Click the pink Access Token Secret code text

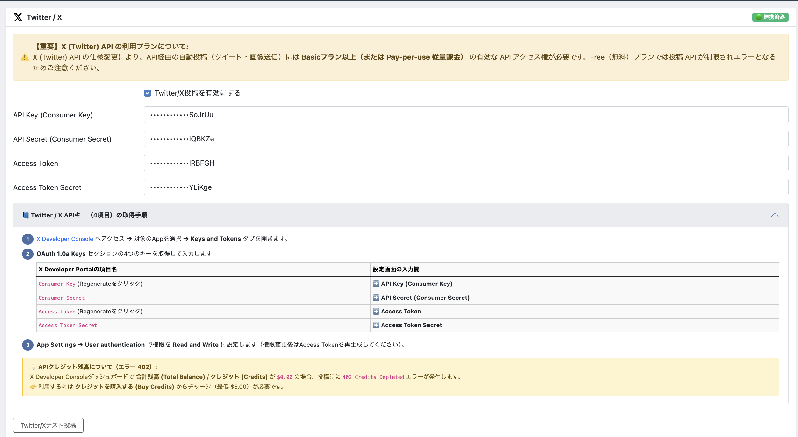68,325
